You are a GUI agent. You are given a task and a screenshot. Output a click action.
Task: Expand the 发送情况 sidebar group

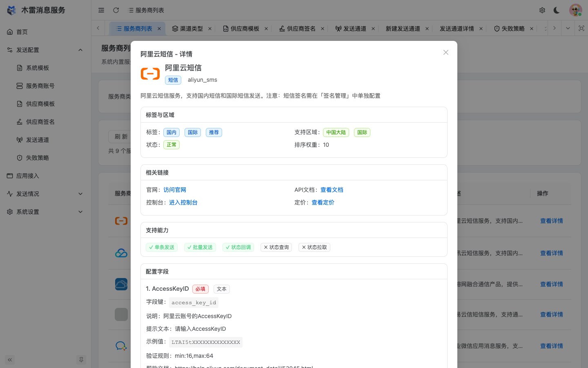[x=46, y=194]
